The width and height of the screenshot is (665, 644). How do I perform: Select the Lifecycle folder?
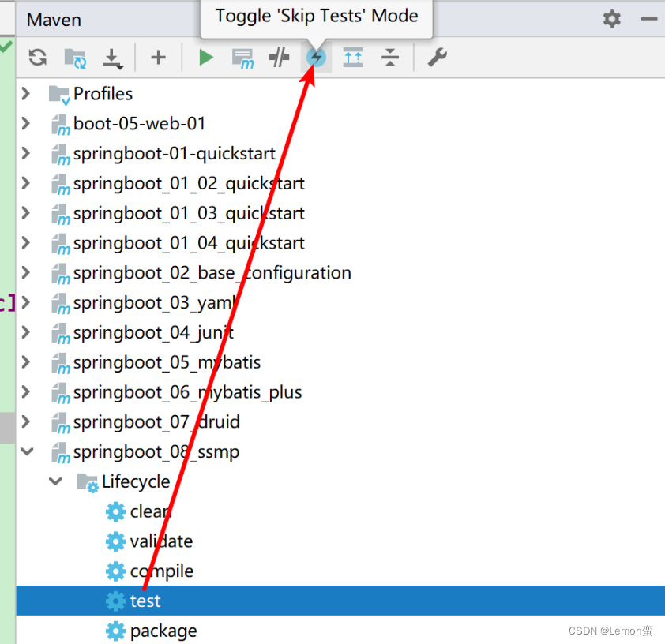point(136,481)
